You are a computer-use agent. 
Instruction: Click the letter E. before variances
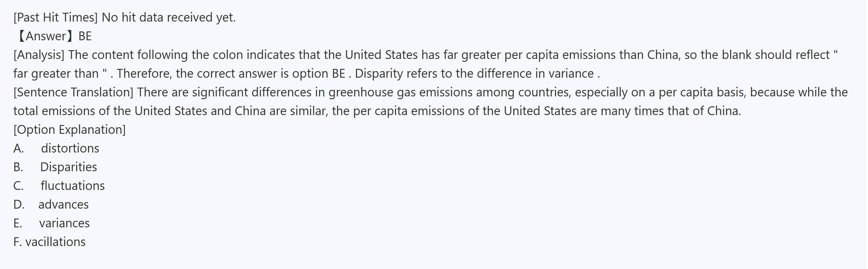pos(18,223)
